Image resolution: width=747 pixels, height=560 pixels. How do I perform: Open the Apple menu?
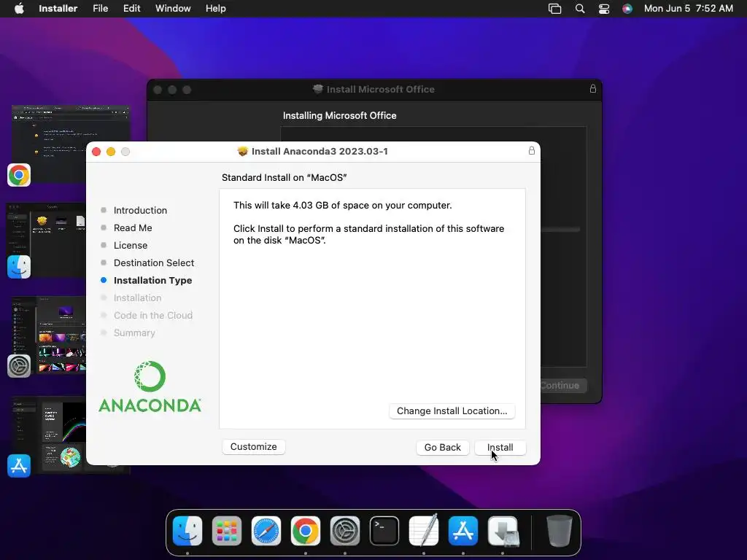pyautogui.click(x=19, y=9)
